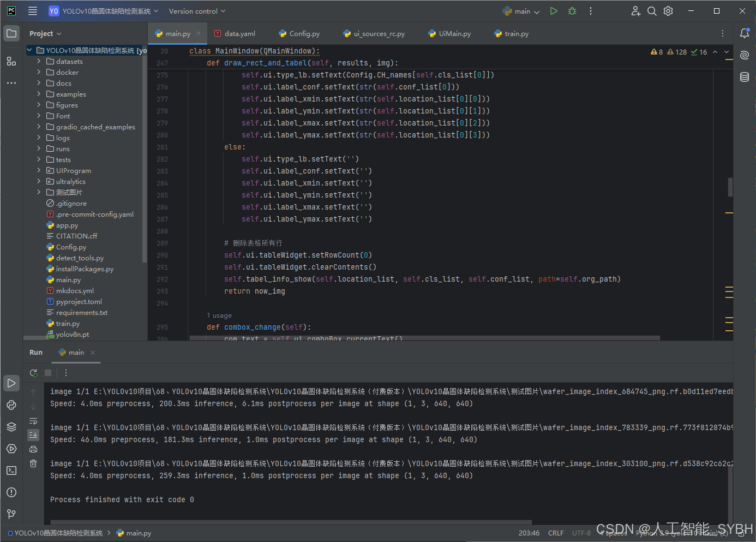The image size is (756, 542).
Task: Close the main.py editor tab
Action: click(x=199, y=33)
